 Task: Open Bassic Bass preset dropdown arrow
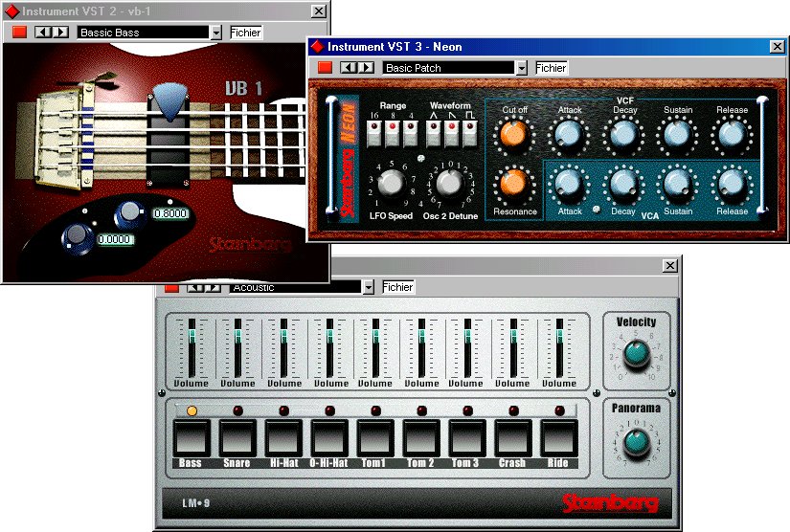(215, 33)
